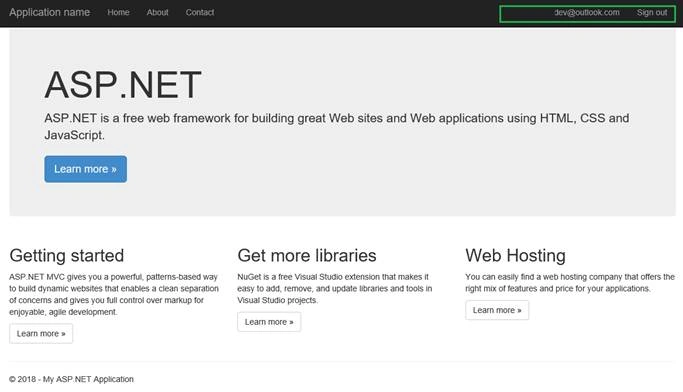Image resolution: width=683 pixels, height=392 pixels.
Task: Click the large ASP.NET heading
Action: pyautogui.click(x=123, y=85)
